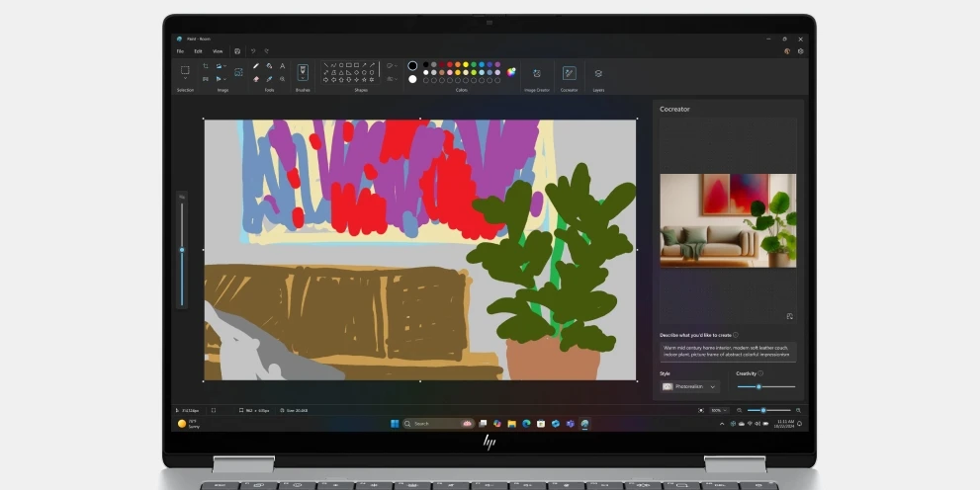Select the Magnifier tool
Screen dimensions: 980x490
(283, 79)
